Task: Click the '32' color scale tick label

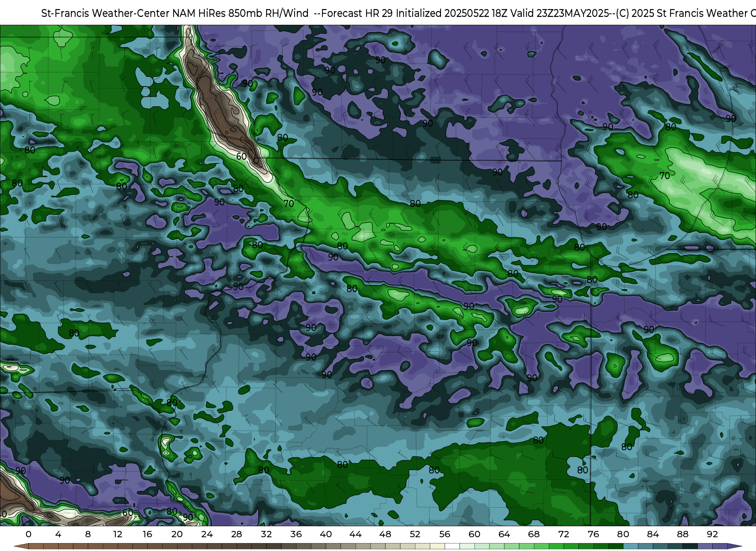Action: 266,534
